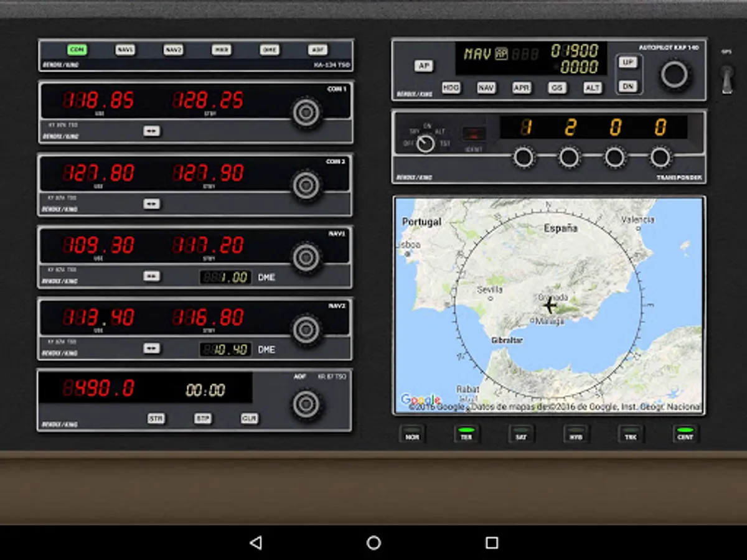Click the transponder IDENT button
The image size is (747, 560).
click(x=474, y=134)
